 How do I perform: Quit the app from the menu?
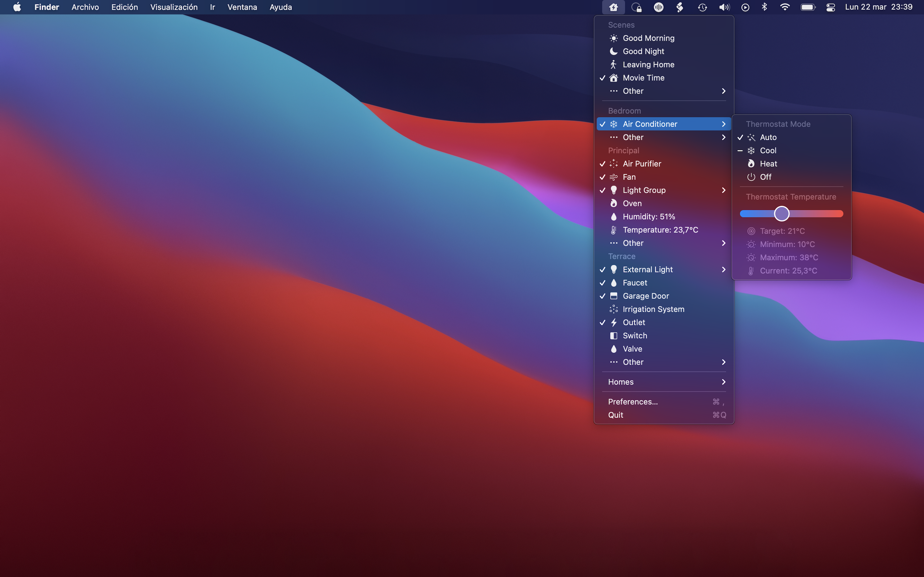(x=615, y=415)
